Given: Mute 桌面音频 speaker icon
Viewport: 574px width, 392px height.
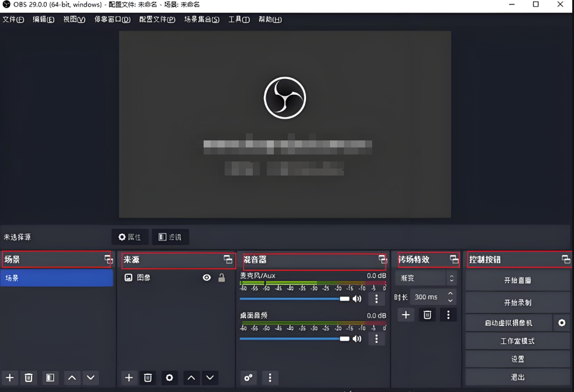Looking at the screenshot, I should pyautogui.click(x=357, y=339).
